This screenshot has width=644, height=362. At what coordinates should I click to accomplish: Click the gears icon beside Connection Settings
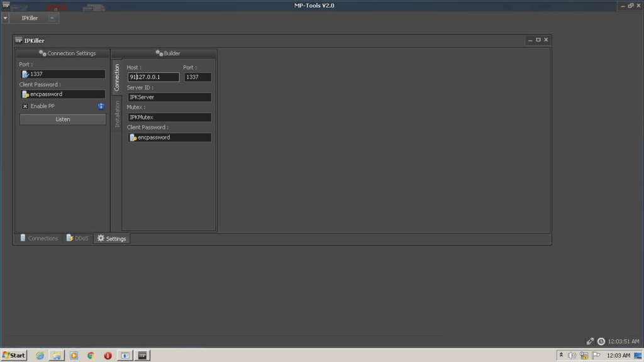point(43,53)
